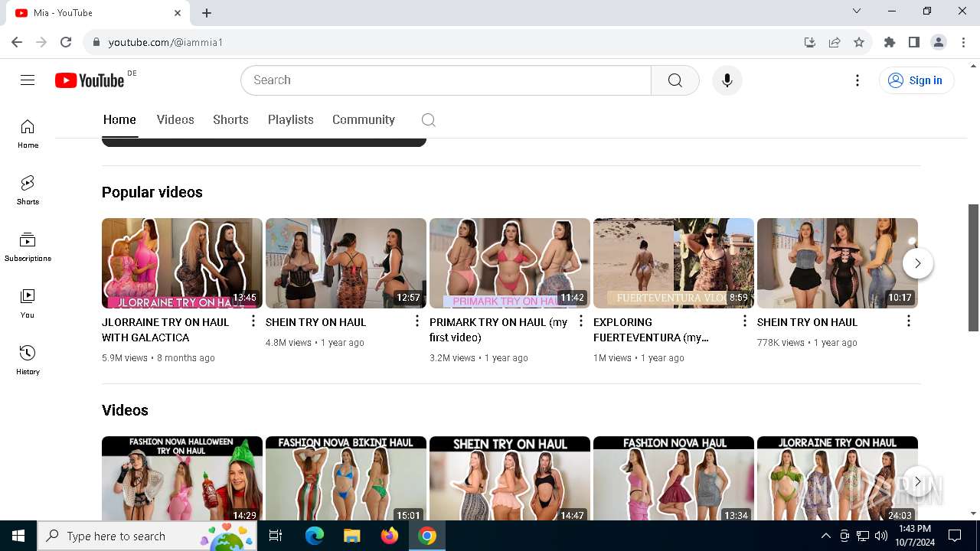
Task: Open the 14:47 SHEIN TRY ON HAUL thumbnail
Action: click(510, 478)
